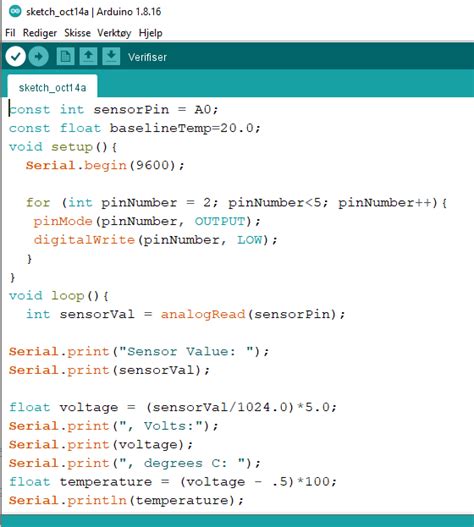Save sketch with the down-arrow icon
This screenshot has height=527, width=474.
pyautogui.click(x=111, y=56)
